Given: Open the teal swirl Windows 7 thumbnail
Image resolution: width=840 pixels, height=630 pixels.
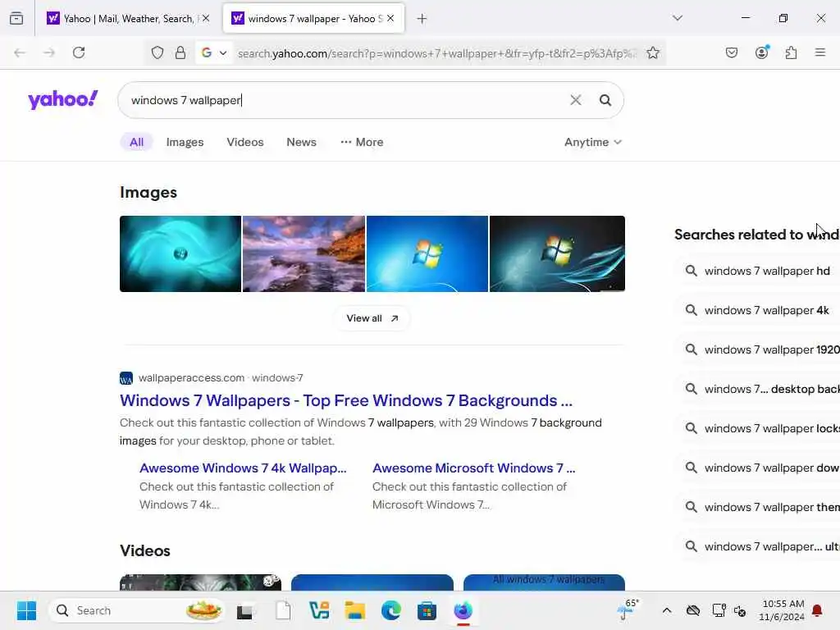Looking at the screenshot, I should (180, 254).
